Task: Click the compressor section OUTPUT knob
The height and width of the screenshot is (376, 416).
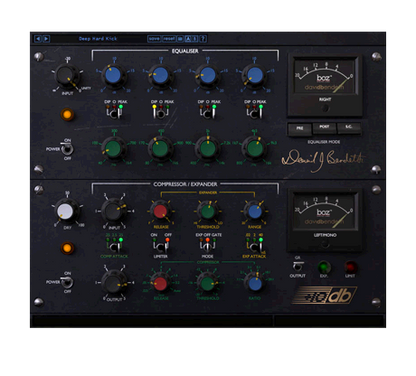Action: [x=113, y=283]
